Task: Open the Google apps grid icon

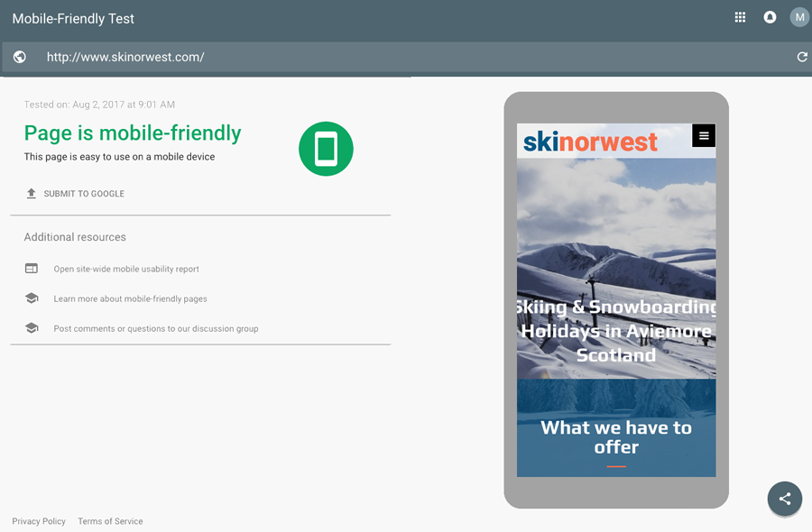Action: [740, 18]
